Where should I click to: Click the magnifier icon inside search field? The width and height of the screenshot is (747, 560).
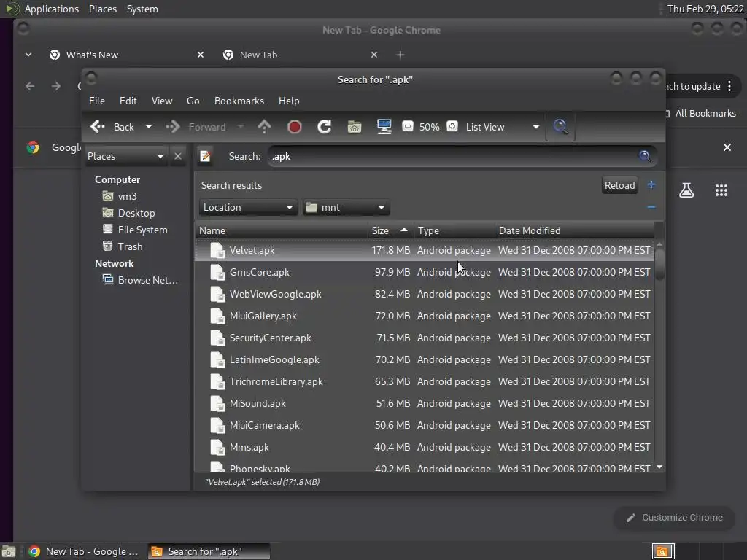(645, 156)
